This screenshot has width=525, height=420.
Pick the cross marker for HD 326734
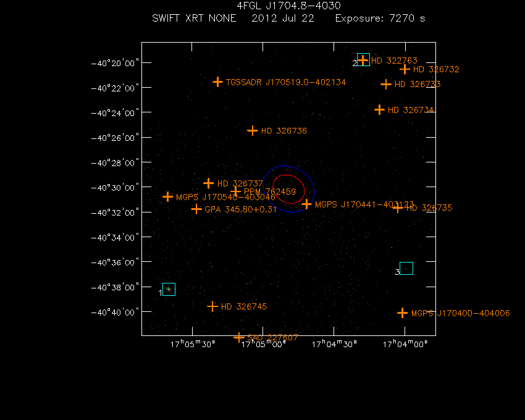(x=379, y=109)
